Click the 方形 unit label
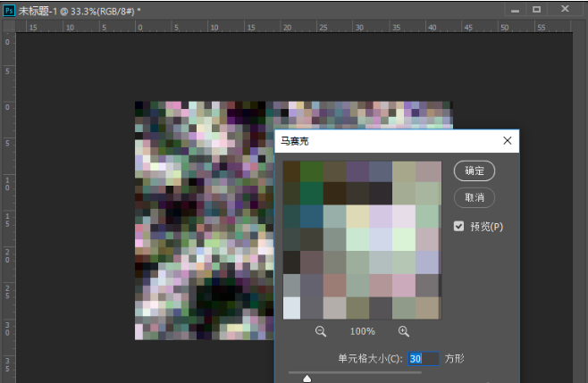The image size is (588, 383). [x=455, y=359]
